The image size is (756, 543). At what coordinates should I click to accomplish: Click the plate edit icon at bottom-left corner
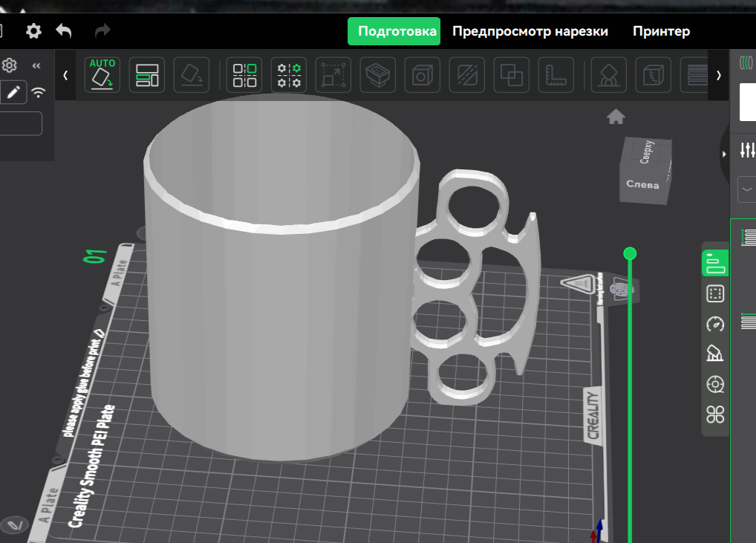pyautogui.click(x=16, y=524)
